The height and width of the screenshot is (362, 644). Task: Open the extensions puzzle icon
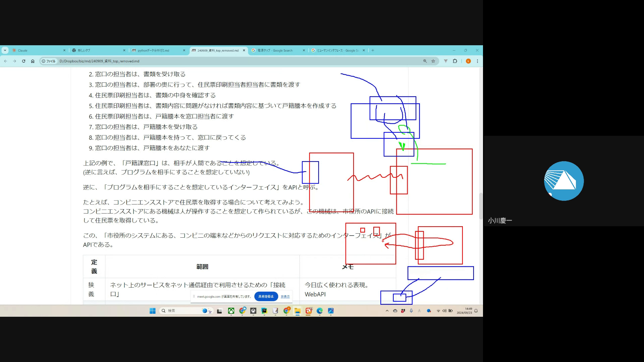[455, 61]
